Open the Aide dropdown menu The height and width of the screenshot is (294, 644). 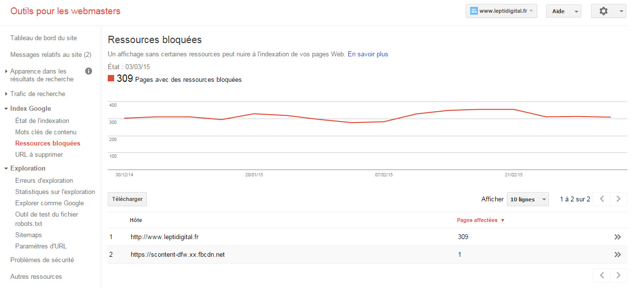[563, 11]
